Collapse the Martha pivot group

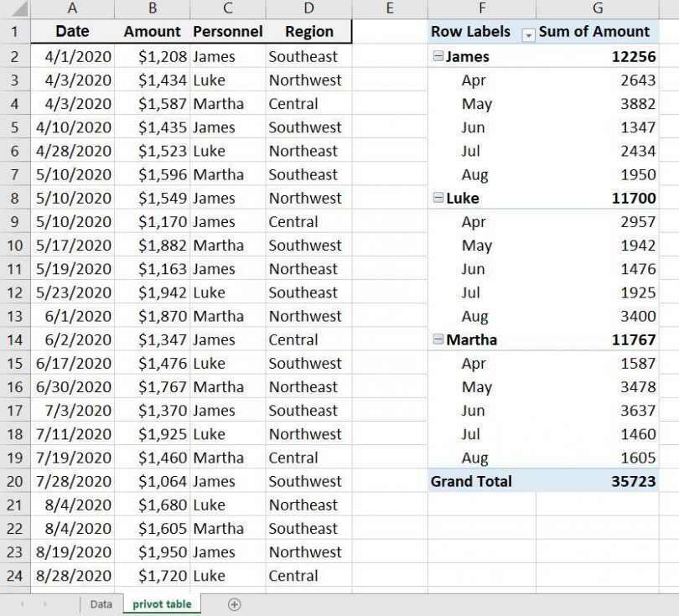point(437,339)
